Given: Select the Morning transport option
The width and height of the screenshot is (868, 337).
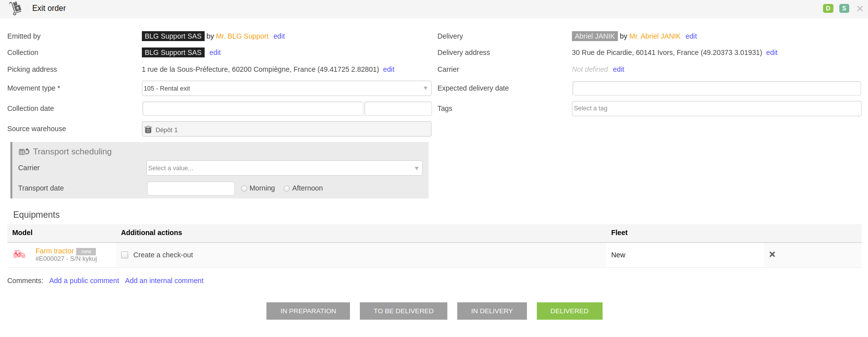Looking at the screenshot, I should [244, 189].
